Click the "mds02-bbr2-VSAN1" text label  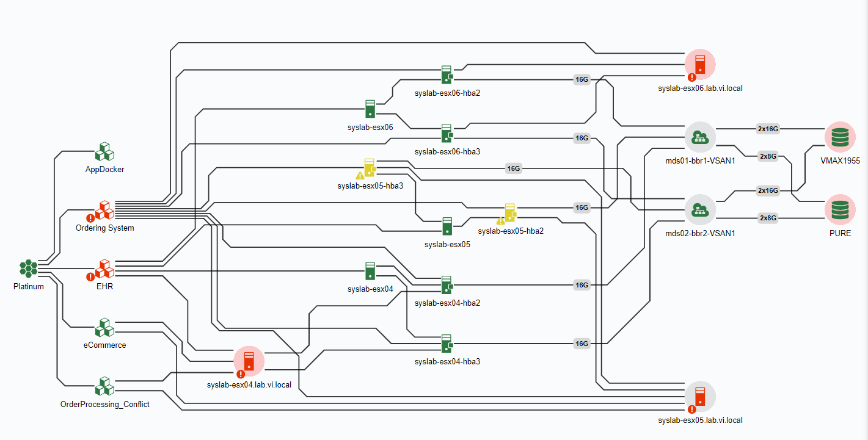point(700,233)
